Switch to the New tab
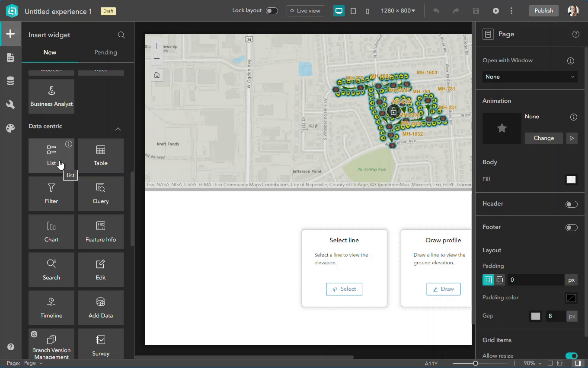The image size is (588, 368). pyautogui.click(x=50, y=53)
